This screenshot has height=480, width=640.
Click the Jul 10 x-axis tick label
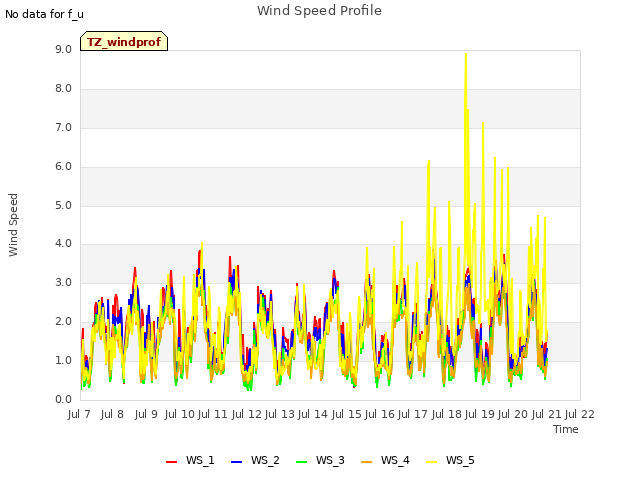180,414
